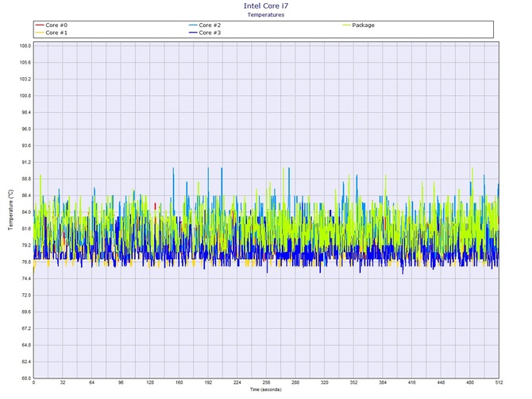532x399 pixels.
Task: Click the 76.8 y-axis value
Action: tap(25, 262)
